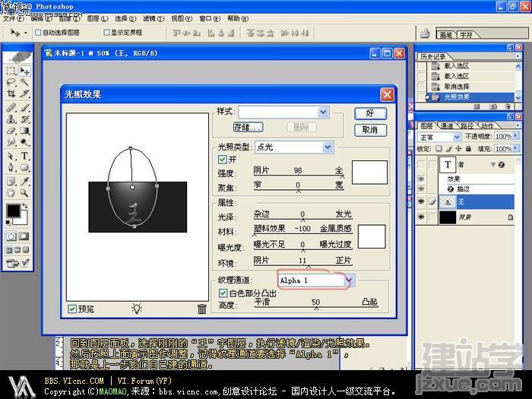Image resolution: width=532 pixels, height=399 pixels.
Task: Open the History panel flyout menu arrow
Action: point(518,56)
